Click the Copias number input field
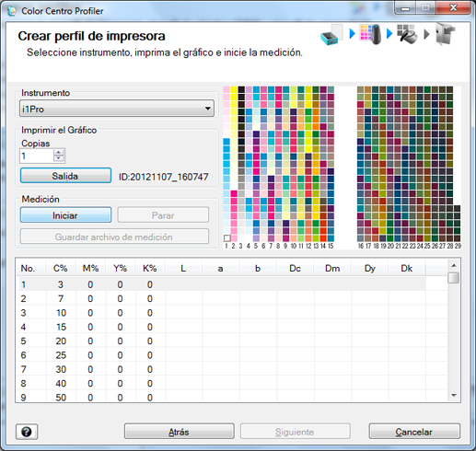 click(37, 156)
